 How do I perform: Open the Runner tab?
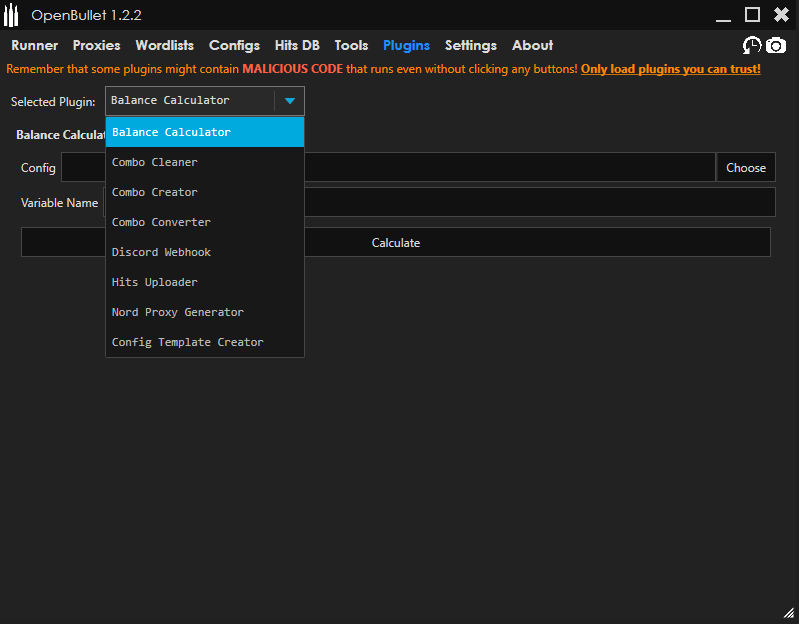35,45
